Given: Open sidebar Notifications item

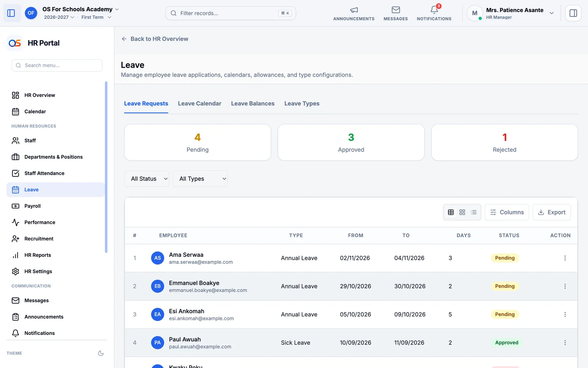Looking at the screenshot, I should 56,333.
